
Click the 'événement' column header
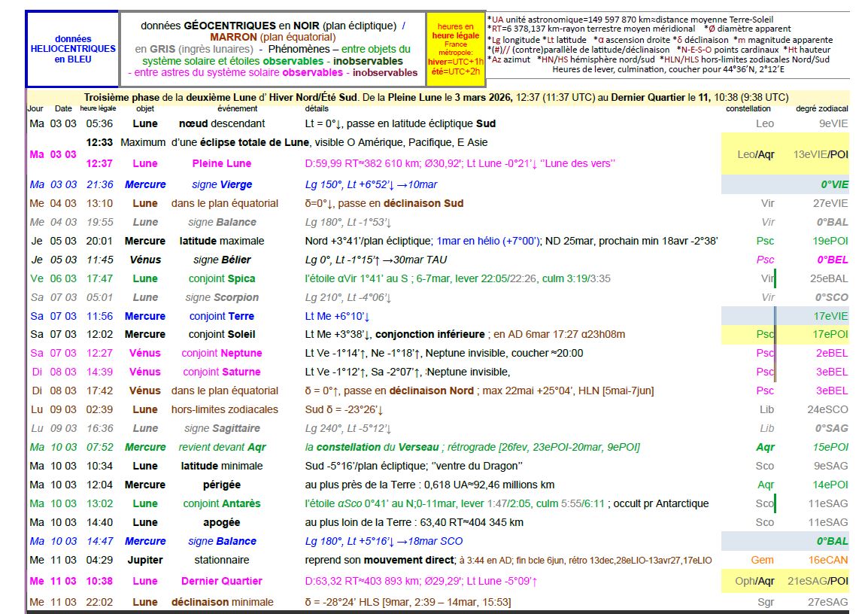click(216, 109)
